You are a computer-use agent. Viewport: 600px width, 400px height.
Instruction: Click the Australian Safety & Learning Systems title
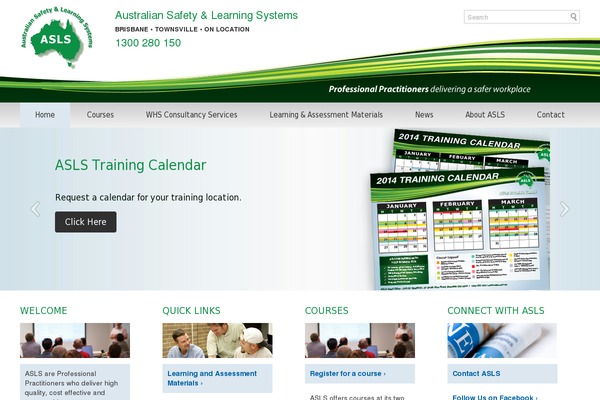pos(206,15)
